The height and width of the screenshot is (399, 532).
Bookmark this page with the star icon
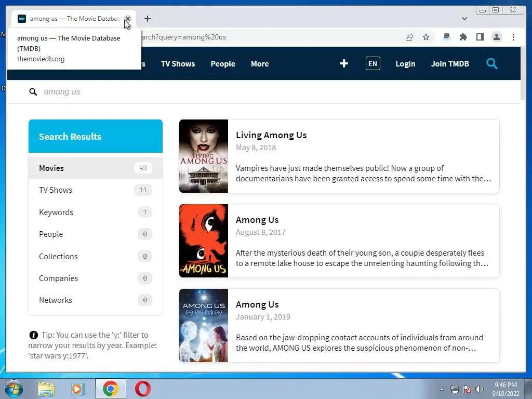(x=426, y=37)
